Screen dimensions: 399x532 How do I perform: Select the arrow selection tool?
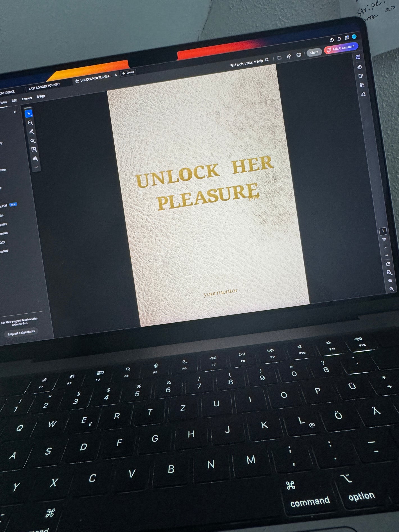point(29,114)
